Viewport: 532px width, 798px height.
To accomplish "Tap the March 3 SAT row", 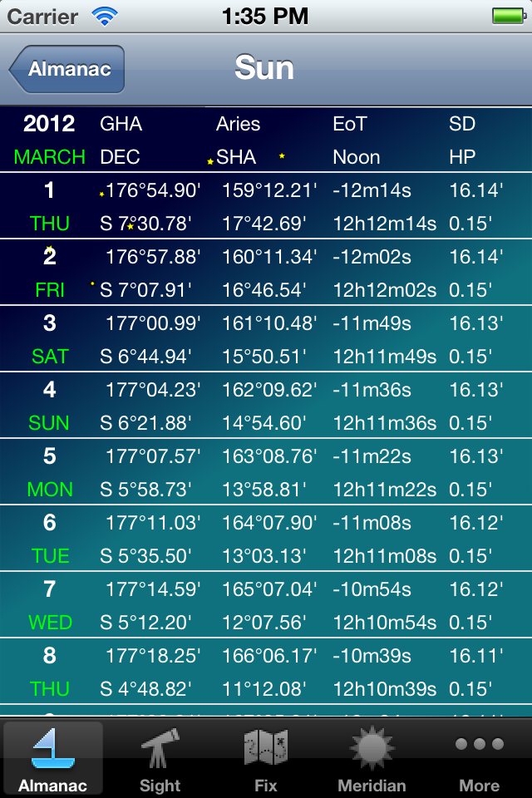I will [x=266, y=339].
